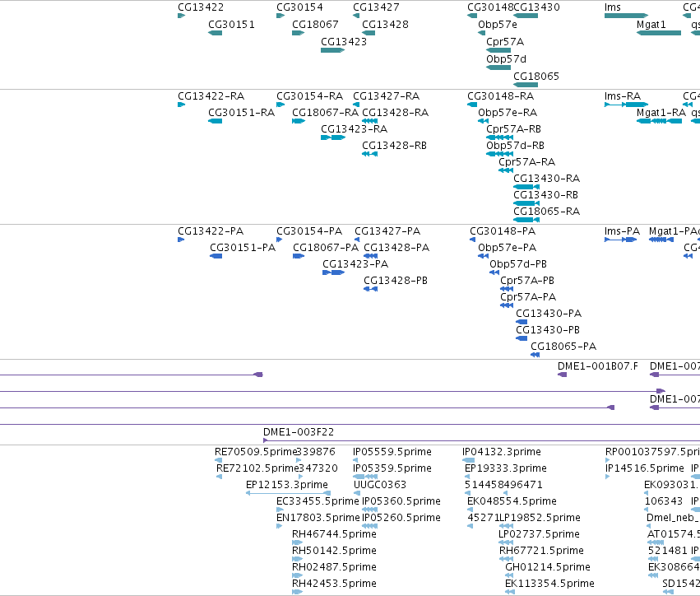Click EST EK048554.5prime label

[x=512, y=501]
